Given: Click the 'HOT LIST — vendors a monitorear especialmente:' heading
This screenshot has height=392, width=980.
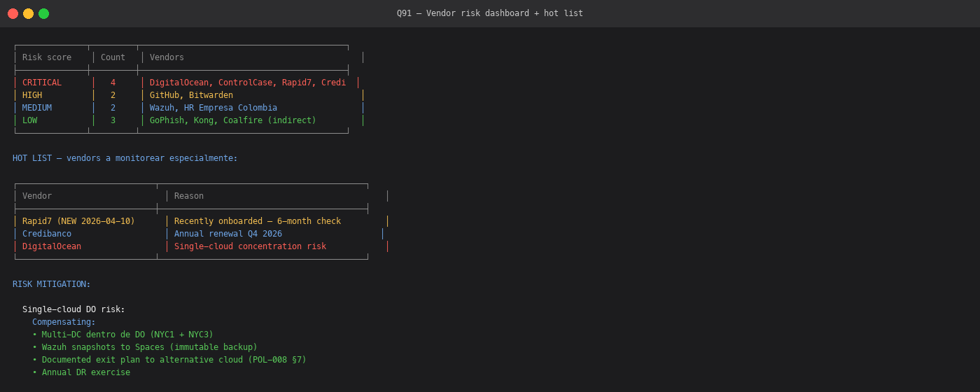Looking at the screenshot, I should (125, 158).
